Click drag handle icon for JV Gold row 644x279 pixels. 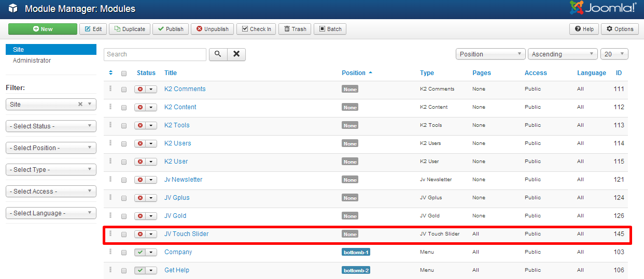(110, 215)
